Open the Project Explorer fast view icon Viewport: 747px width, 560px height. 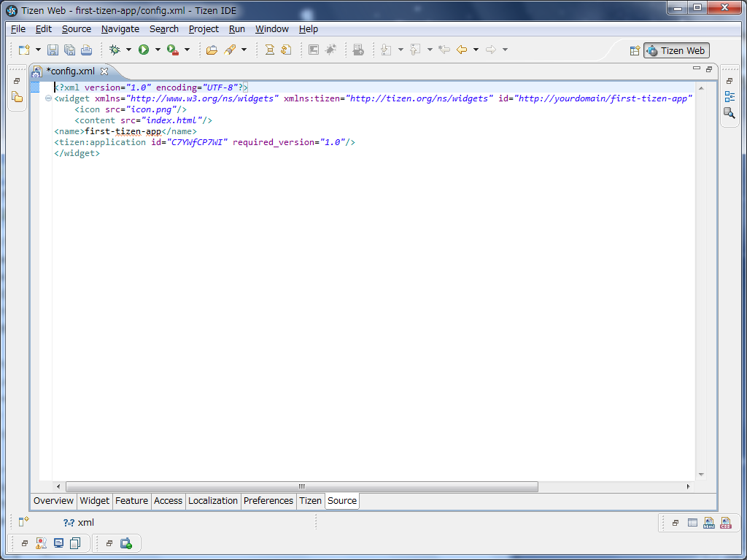[x=18, y=98]
